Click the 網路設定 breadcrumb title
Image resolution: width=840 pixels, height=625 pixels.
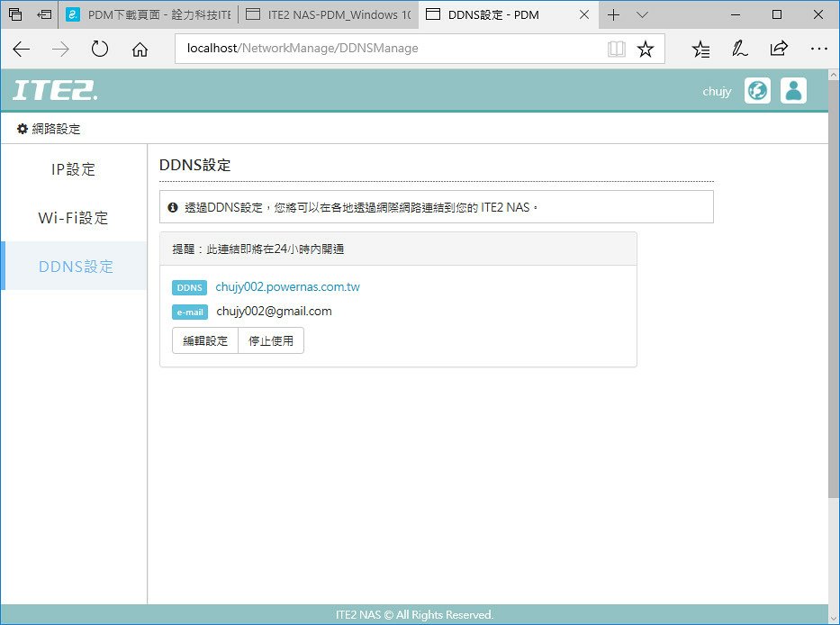(x=56, y=129)
